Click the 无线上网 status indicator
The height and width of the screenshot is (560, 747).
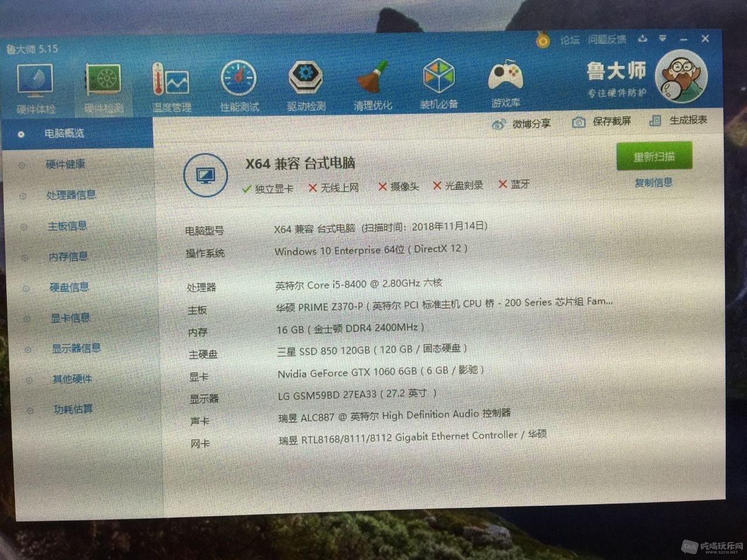(333, 188)
